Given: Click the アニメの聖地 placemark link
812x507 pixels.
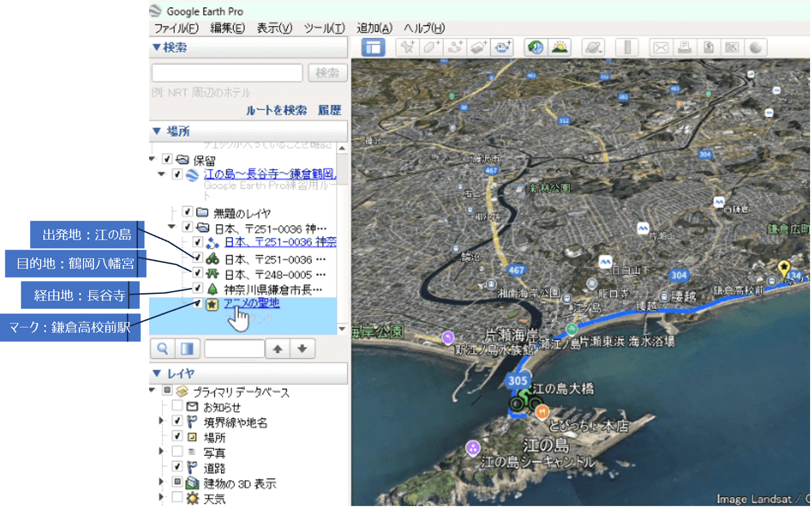Looking at the screenshot, I should (251, 303).
